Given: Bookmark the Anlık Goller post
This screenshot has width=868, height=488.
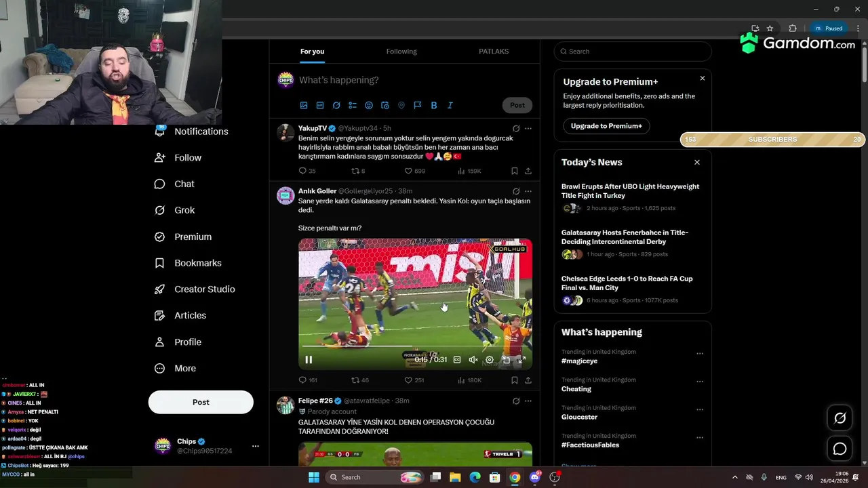Looking at the screenshot, I should pos(514,380).
